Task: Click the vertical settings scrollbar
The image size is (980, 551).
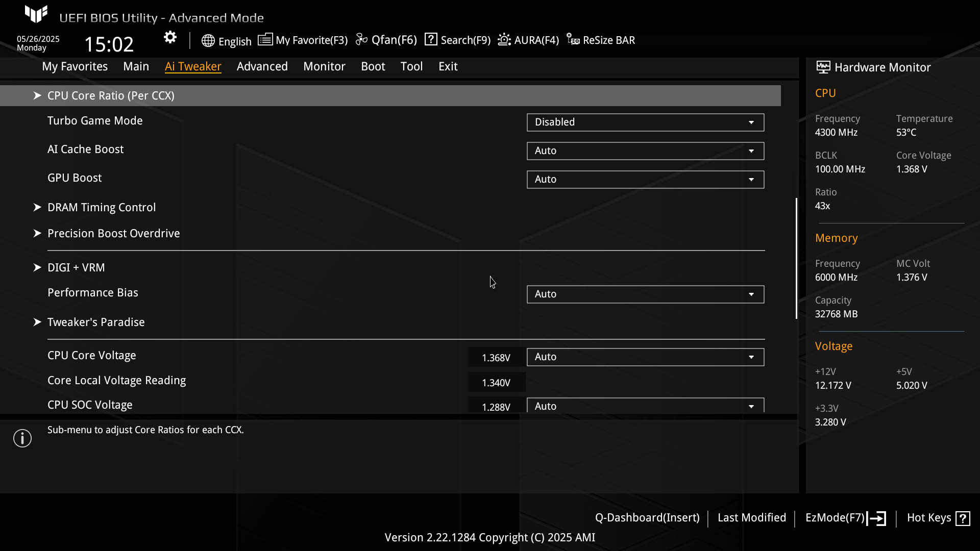Action: [796, 258]
